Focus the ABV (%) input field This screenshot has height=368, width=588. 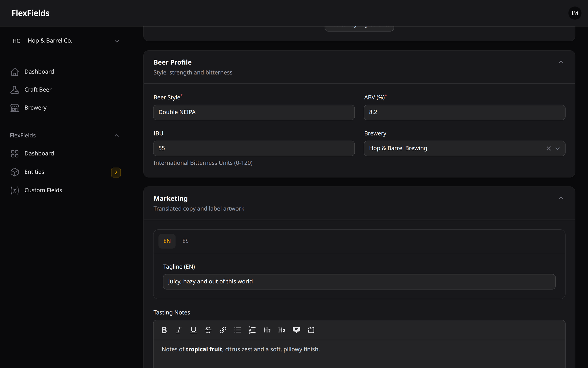point(464,112)
